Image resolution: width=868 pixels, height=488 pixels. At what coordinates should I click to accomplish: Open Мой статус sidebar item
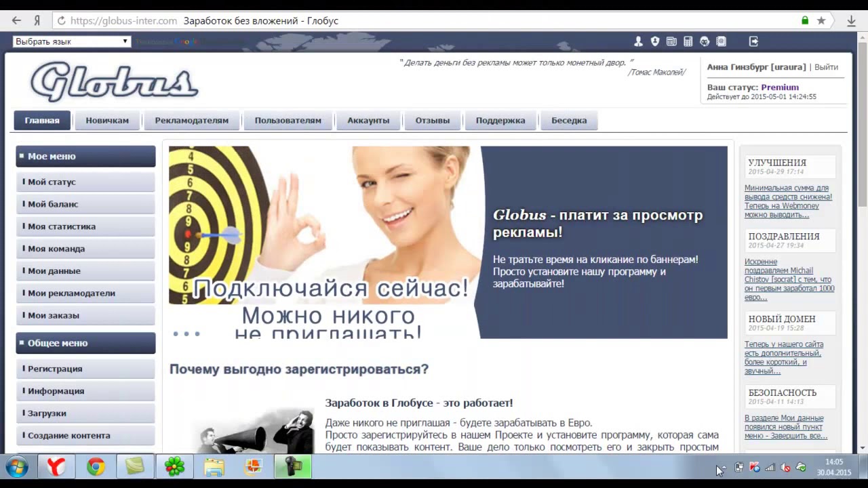click(85, 182)
